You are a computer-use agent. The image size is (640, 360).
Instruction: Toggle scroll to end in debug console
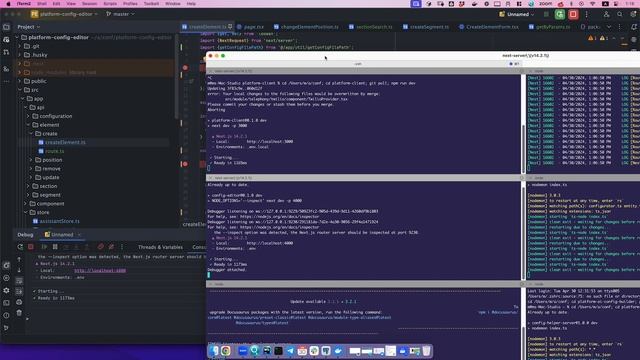pyautogui.click(x=19, y=291)
